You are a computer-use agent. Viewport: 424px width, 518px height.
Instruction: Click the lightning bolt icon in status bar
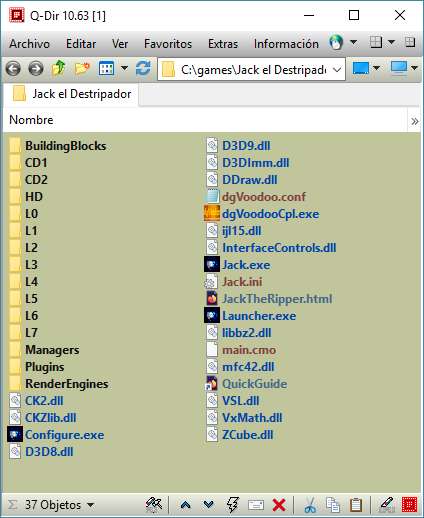[232, 505]
